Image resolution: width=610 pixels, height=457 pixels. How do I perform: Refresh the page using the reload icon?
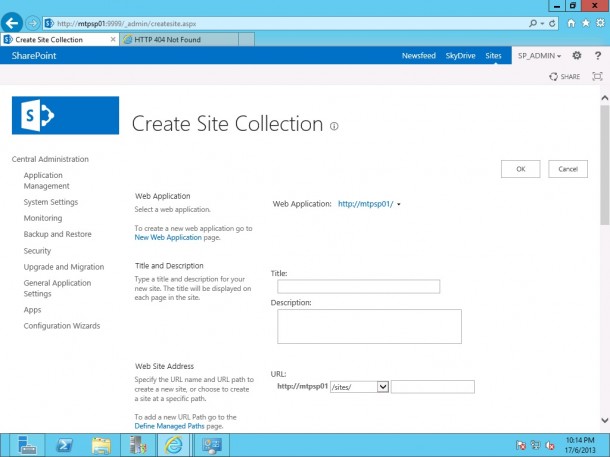[552, 24]
